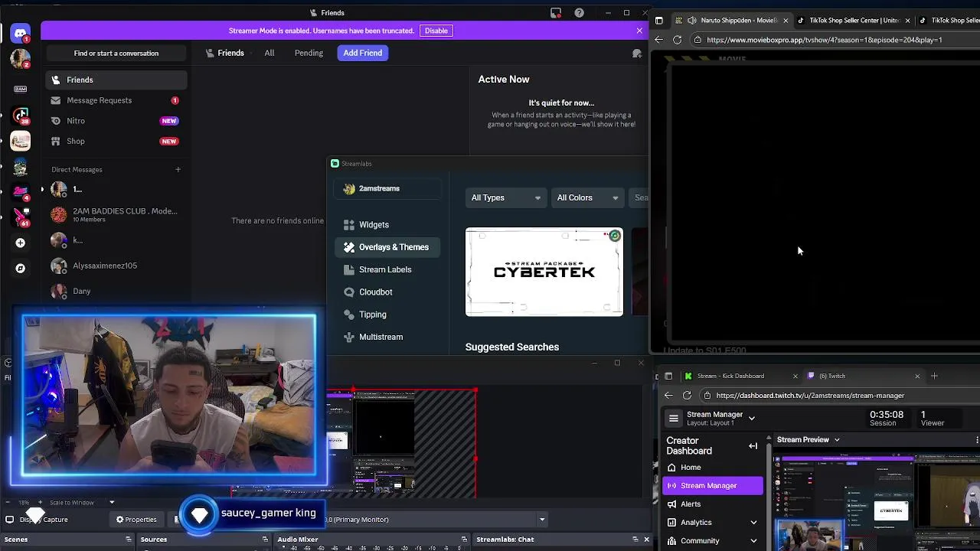Select Stream Manager in Creator Dashboard
Image resolution: width=980 pixels, height=551 pixels.
pos(713,486)
